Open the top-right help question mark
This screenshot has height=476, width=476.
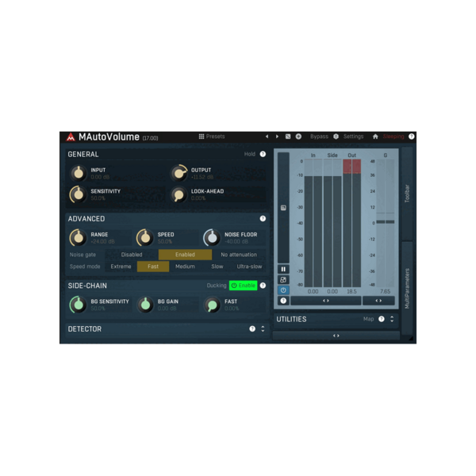pos(411,136)
